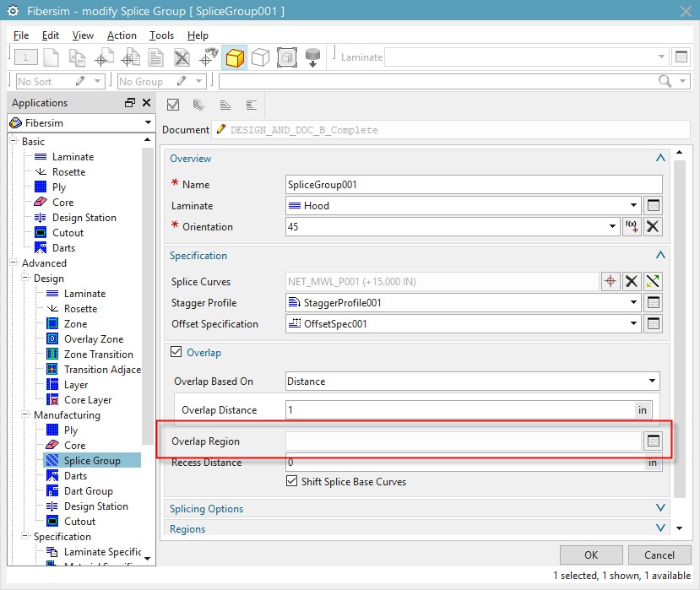Uncheck the Overlap checkbox
The width and height of the screenshot is (700, 590).
click(x=176, y=353)
